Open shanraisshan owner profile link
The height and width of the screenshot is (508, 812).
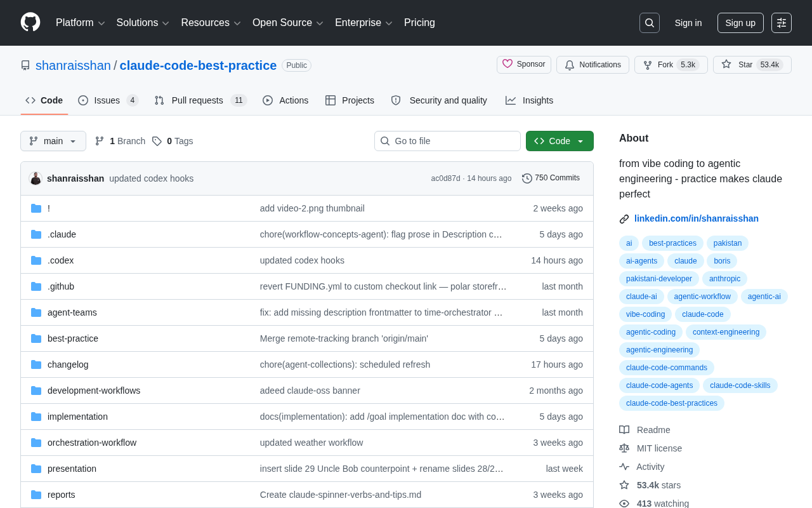pyautogui.click(x=73, y=65)
